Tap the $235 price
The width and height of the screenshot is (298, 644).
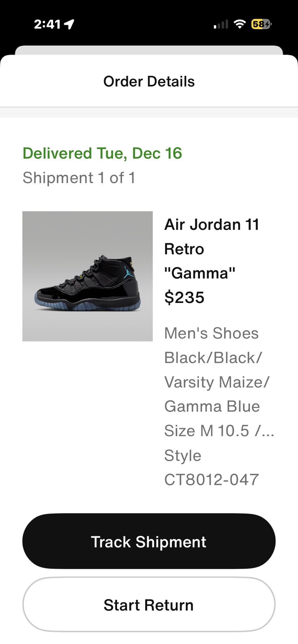[184, 298]
